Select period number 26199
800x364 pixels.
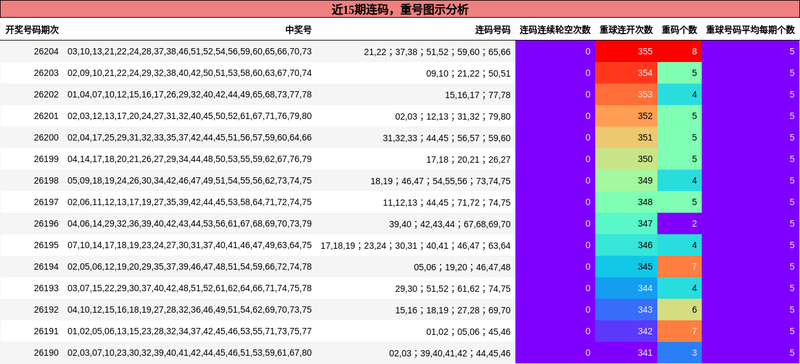click(46, 159)
